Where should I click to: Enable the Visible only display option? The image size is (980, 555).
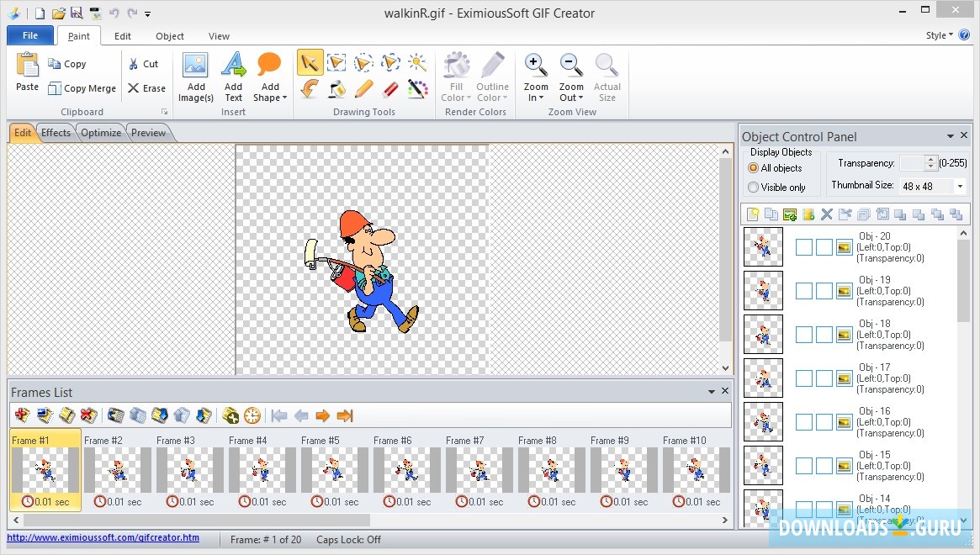tap(755, 187)
